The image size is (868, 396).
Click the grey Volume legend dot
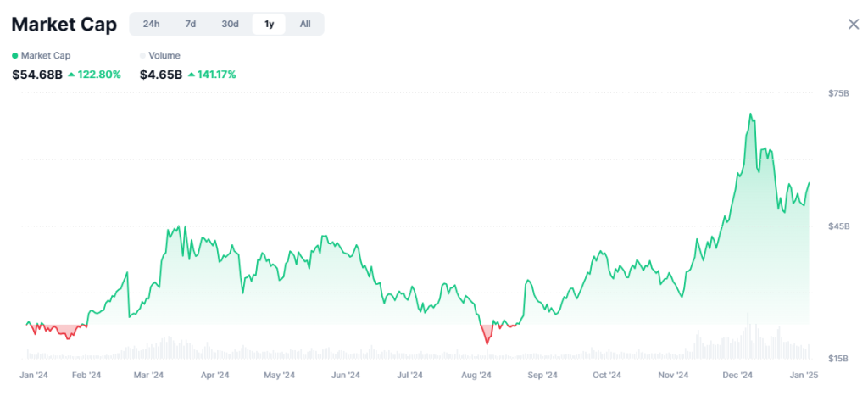[x=142, y=56]
